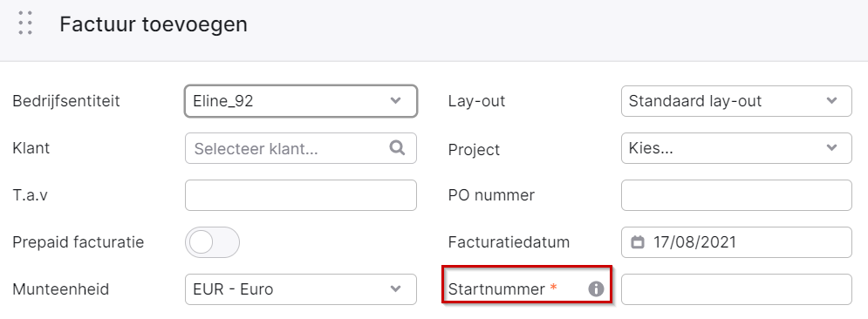Viewport: 868px width, 319px height.
Task: Click the Facturatiedatum value 17/08/2021
Action: pyautogui.click(x=694, y=242)
